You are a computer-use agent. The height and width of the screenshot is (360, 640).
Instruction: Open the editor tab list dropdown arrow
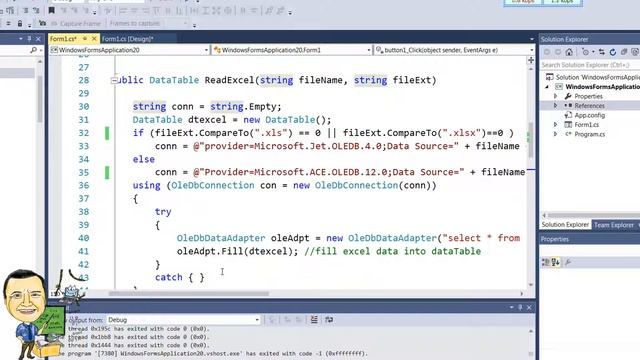[531, 39]
